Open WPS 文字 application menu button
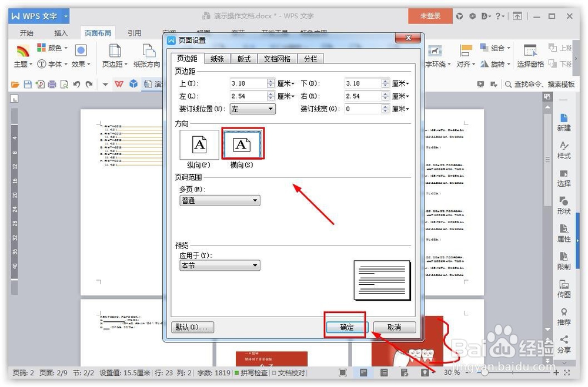The image size is (588, 387). tap(39, 16)
